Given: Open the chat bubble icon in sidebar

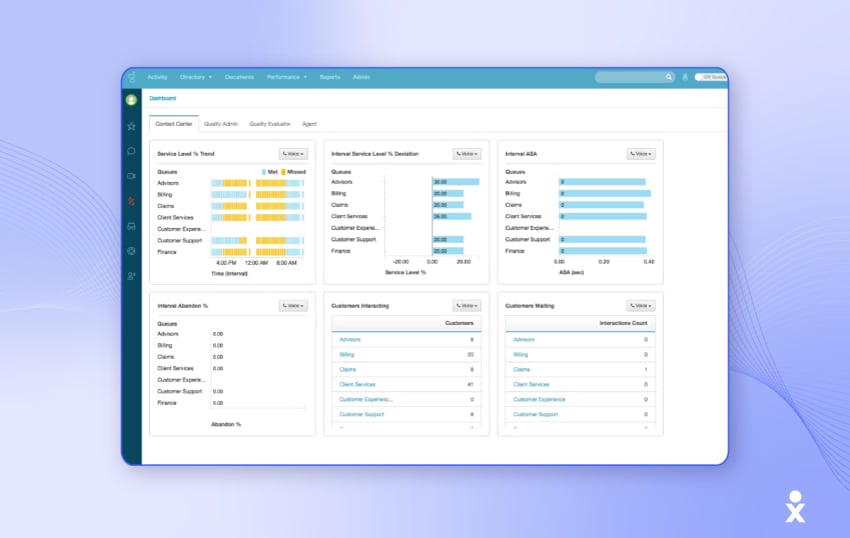Looking at the screenshot, I should click(131, 151).
